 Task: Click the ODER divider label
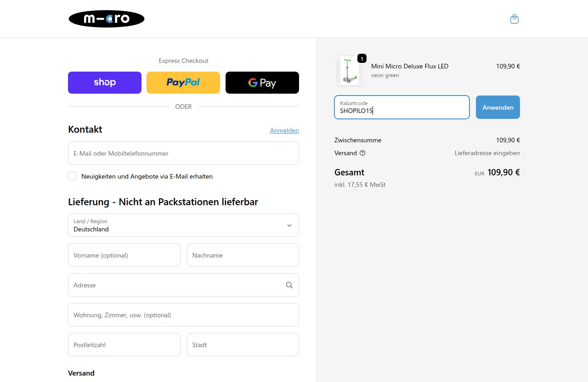183,107
